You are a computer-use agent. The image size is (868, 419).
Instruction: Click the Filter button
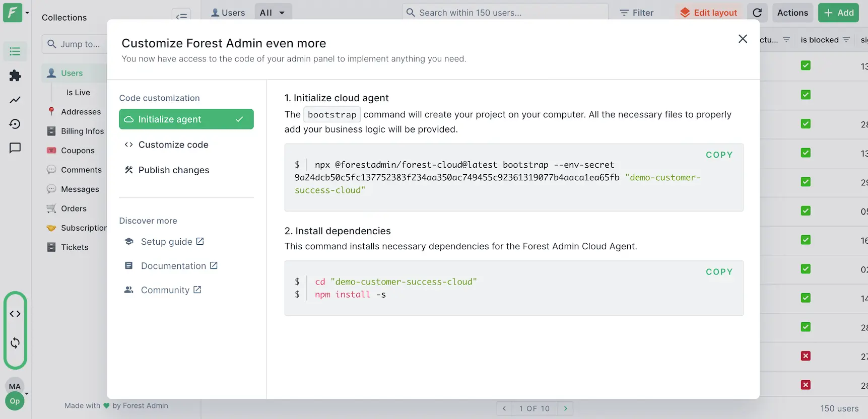(636, 13)
